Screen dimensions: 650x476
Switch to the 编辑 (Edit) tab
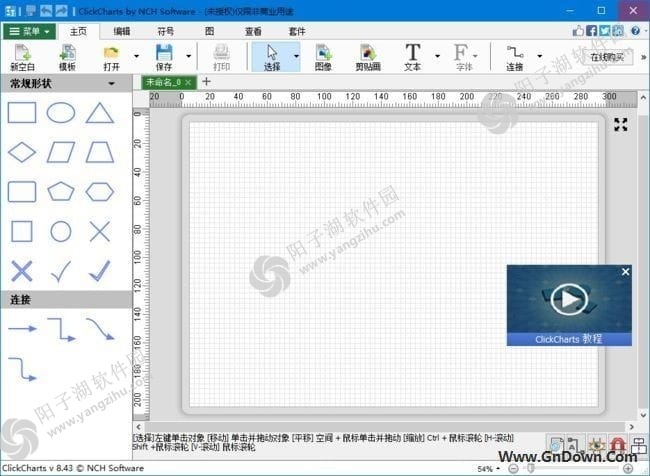click(122, 32)
